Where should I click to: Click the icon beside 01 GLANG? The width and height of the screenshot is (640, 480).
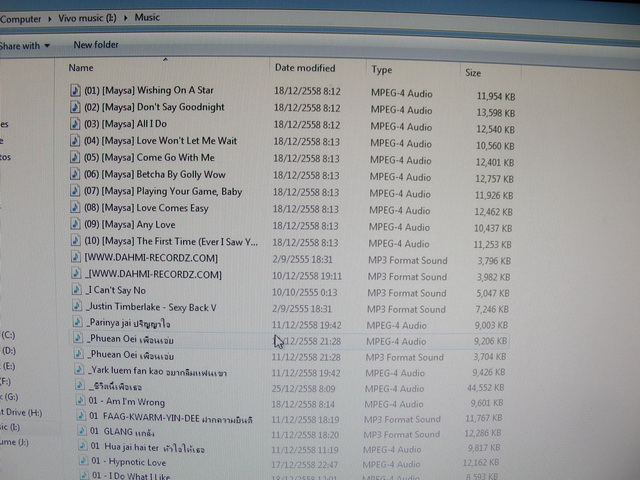[x=82, y=431]
